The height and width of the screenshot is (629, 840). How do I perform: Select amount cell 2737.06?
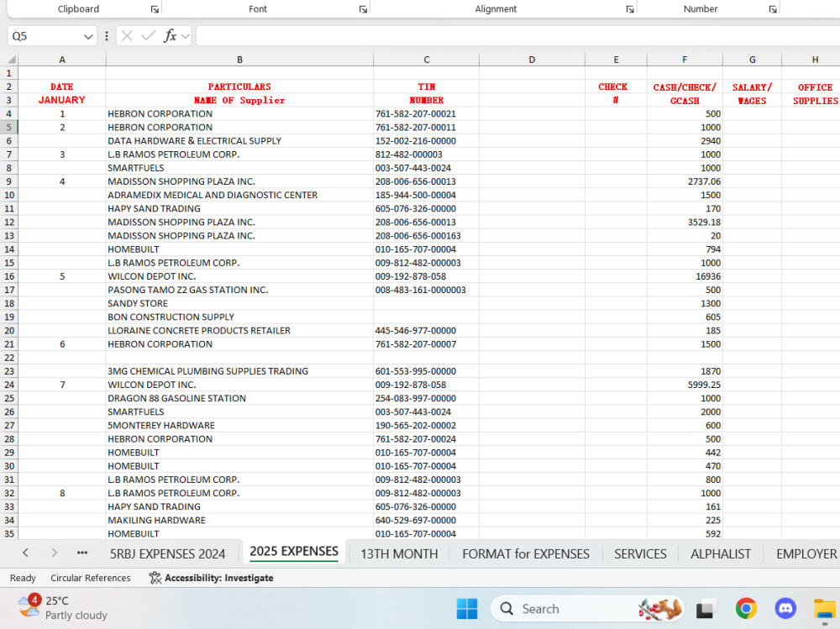[685, 181]
